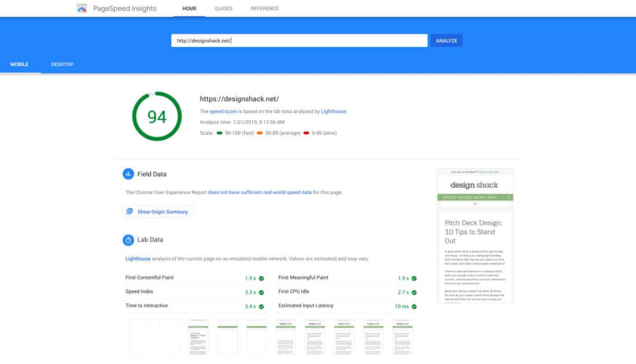The image size is (636, 364).
Task: Open the Reference menu item
Action: tap(264, 9)
